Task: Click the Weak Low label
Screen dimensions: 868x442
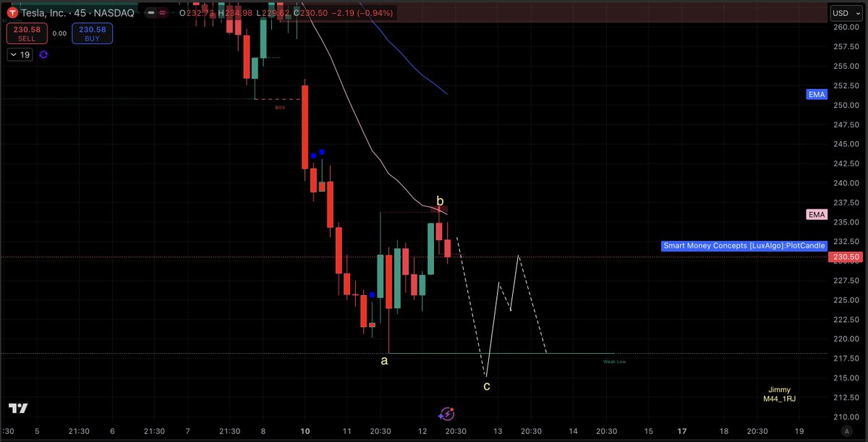Action: coord(614,361)
